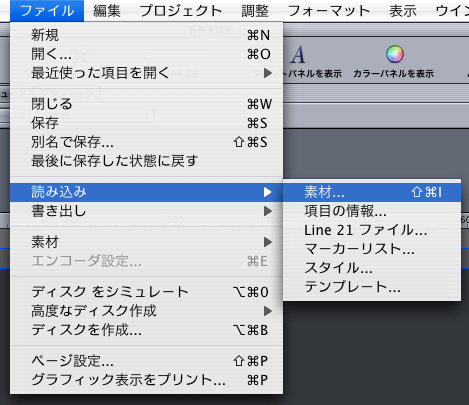Choose 最後に保存した状態に戻す
Viewport: 469px width, 405px height.
pos(147,161)
